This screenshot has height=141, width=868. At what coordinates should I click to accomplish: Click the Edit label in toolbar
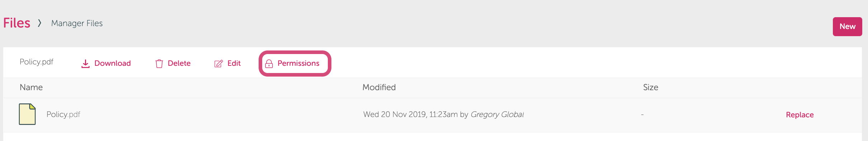coord(234,63)
